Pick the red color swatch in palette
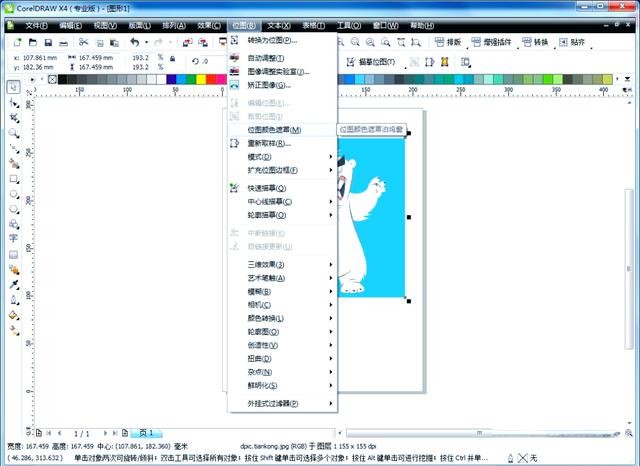This screenshot has height=466, width=640. click(211, 79)
